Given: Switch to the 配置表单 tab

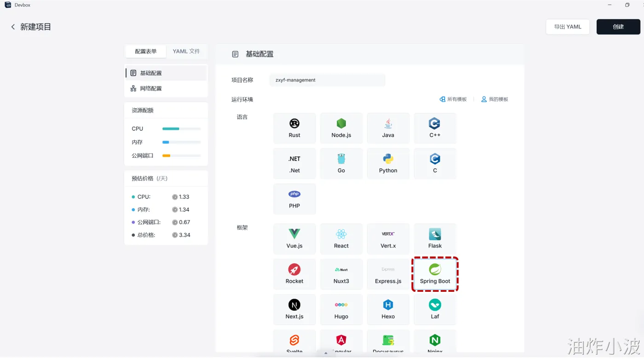Looking at the screenshot, I should tap(146, 51).
